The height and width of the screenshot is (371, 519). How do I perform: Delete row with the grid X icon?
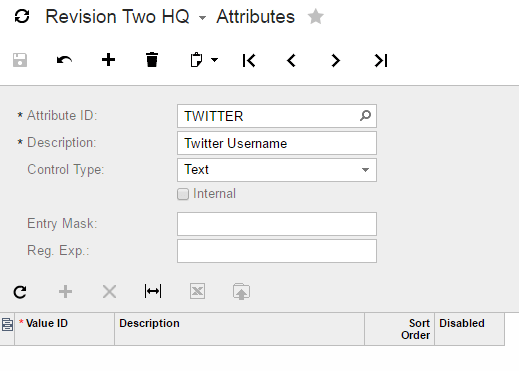[109, 292]
